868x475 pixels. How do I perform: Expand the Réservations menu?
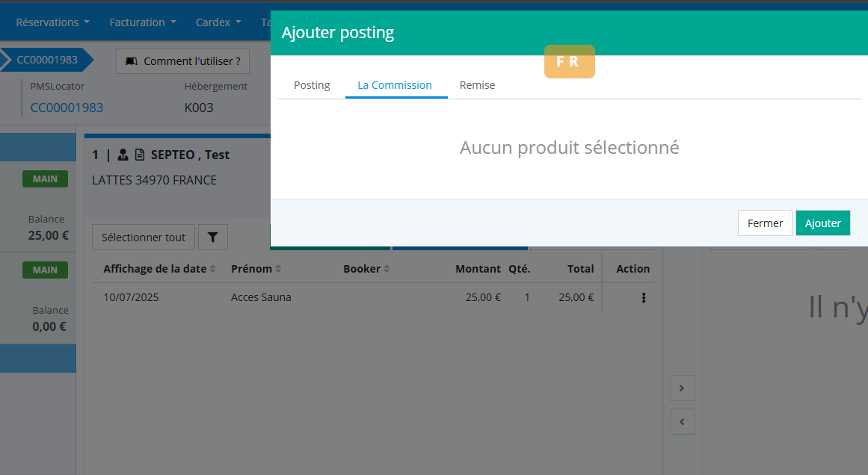coord(52,22)
